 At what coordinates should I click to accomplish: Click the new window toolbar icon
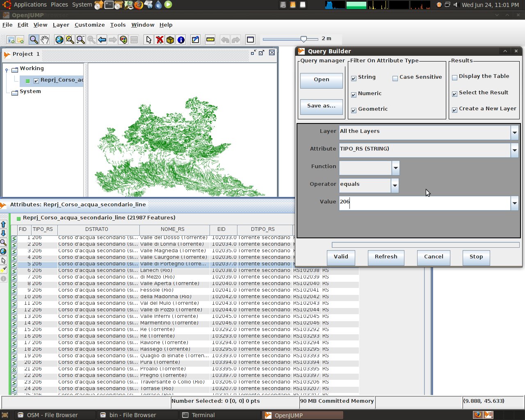pos(11,40)
